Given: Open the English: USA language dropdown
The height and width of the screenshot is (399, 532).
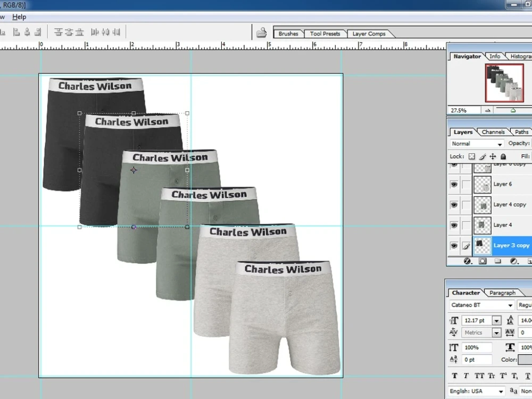Looking at the screenshot, I should click(477, 391).
